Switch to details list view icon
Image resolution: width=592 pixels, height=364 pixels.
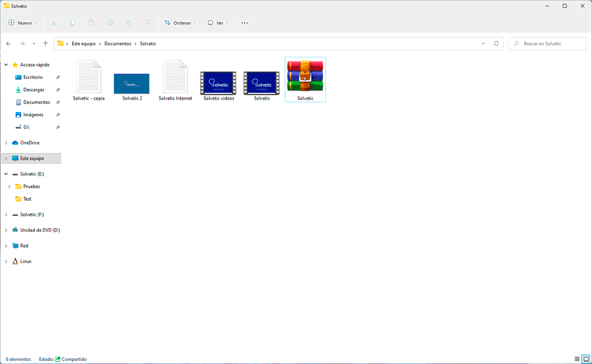(577, 359)
